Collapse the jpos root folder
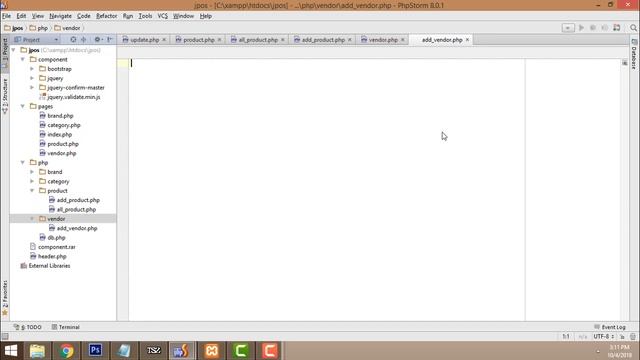This screenshot has height=360, width=640. [x=14, y=50]
